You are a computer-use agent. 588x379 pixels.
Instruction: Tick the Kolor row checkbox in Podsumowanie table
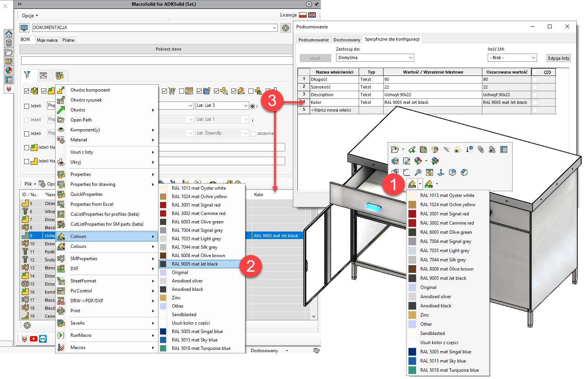click(535, 103)
